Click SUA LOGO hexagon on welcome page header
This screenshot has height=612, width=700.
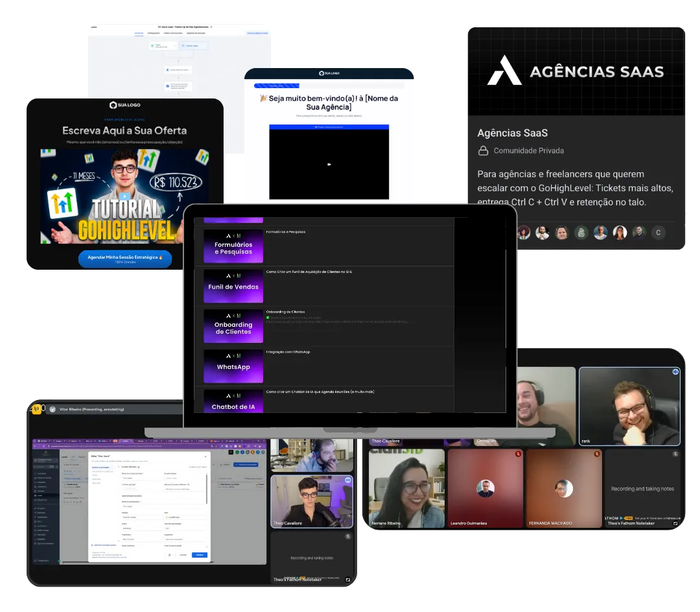pyautogui.click(x=321, y=73)
